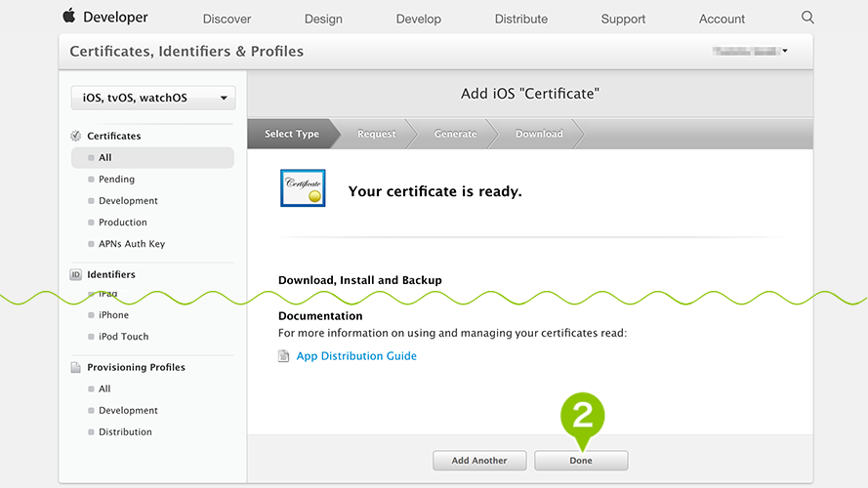Screen dimensions: 868x488
Task: Open the Support menu
Action: tap(623, 19)
